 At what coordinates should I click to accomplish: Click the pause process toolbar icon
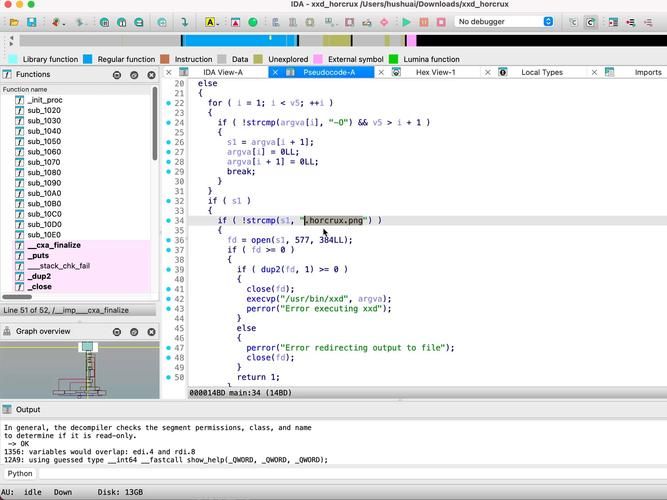coord(423,22)
